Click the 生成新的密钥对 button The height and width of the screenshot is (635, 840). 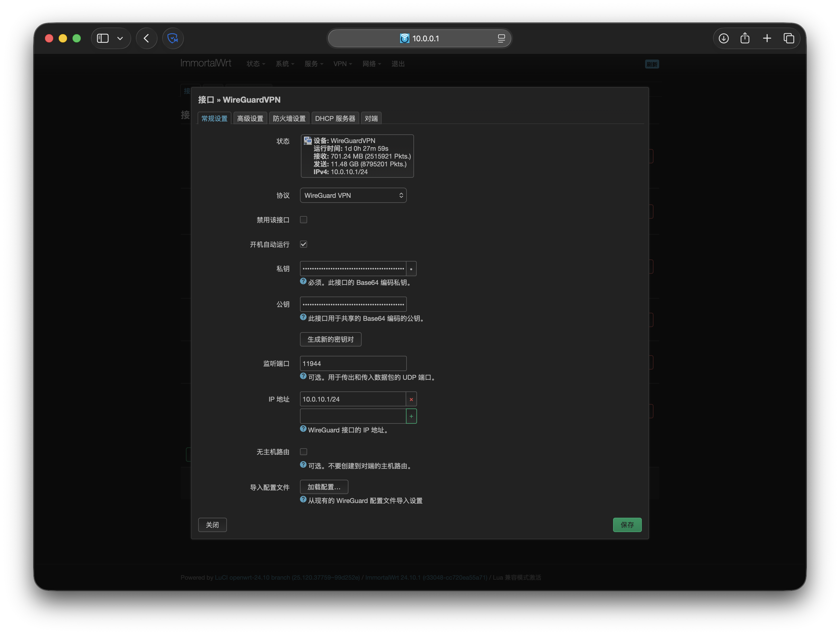330,339
